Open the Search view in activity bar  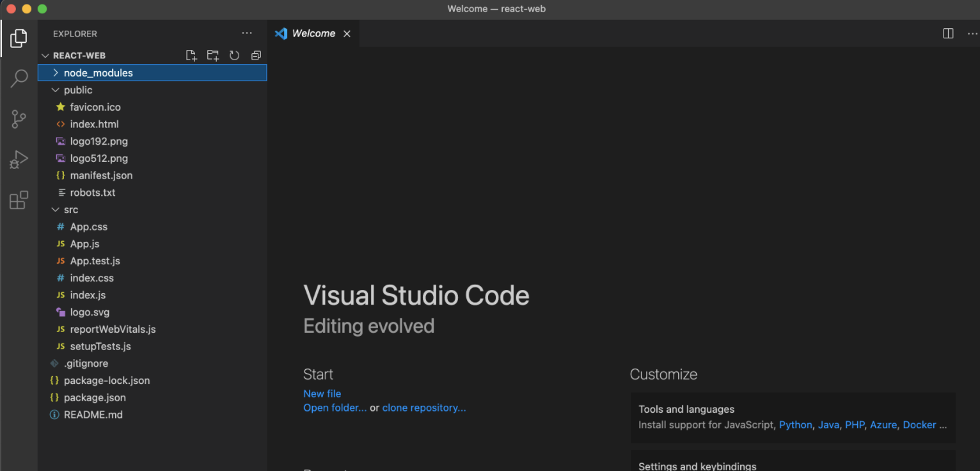click(x=19, y=79)
